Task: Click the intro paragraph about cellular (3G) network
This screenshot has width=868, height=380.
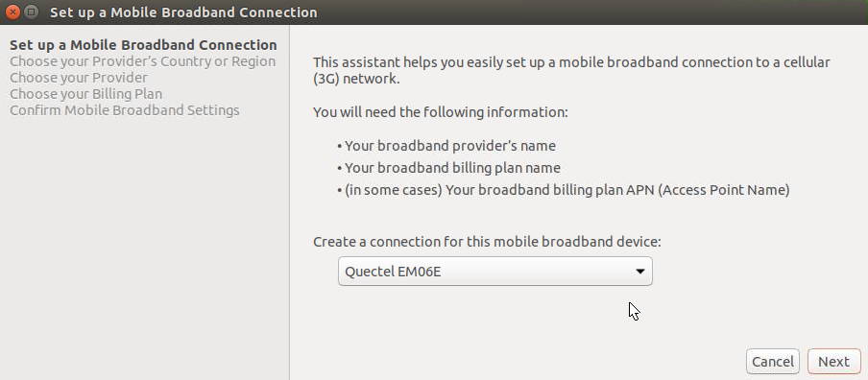Action: [571, 70]
